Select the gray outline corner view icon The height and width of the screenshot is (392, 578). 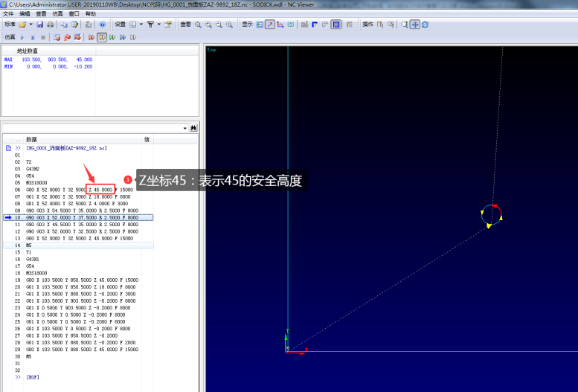point(325,25)
